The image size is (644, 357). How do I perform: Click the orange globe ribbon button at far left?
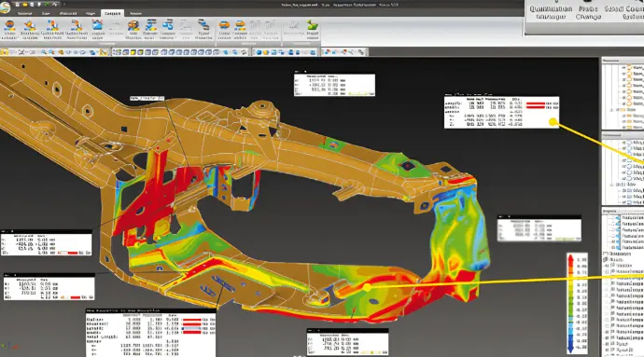point(9,30)
